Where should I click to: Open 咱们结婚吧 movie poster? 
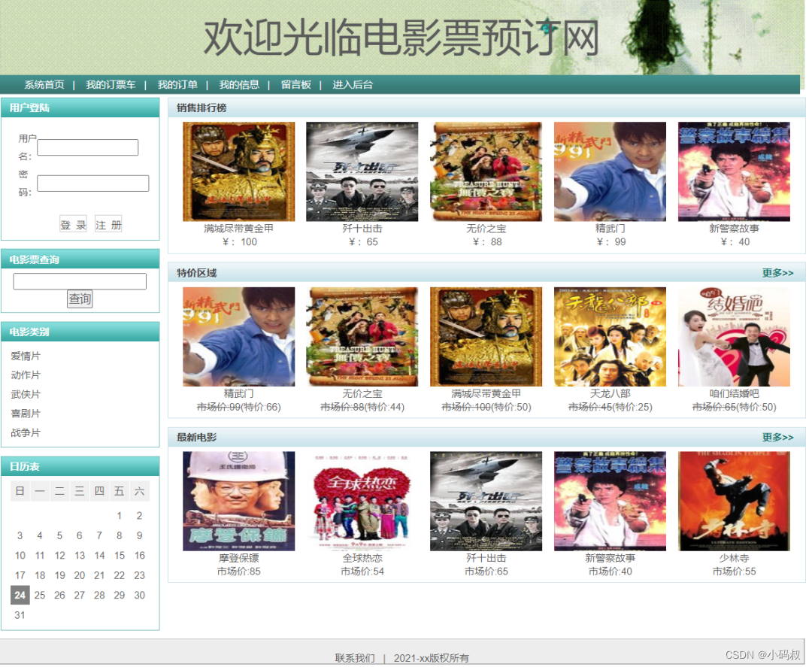click(x=735, y=337)
